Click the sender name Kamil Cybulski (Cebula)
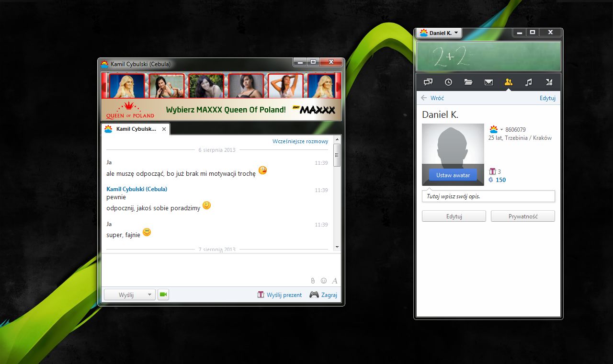Screen dimensions: 613x364 pos(136,189)
